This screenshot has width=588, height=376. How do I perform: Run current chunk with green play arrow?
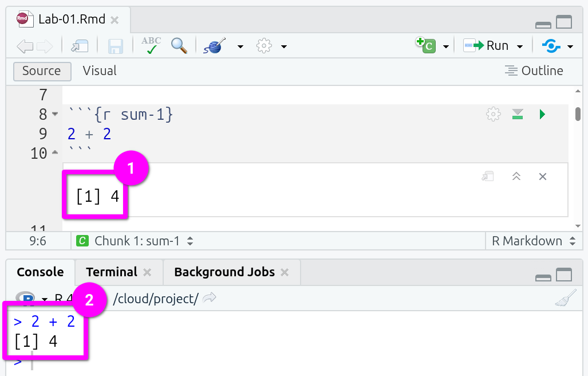[x=542, y=115]
